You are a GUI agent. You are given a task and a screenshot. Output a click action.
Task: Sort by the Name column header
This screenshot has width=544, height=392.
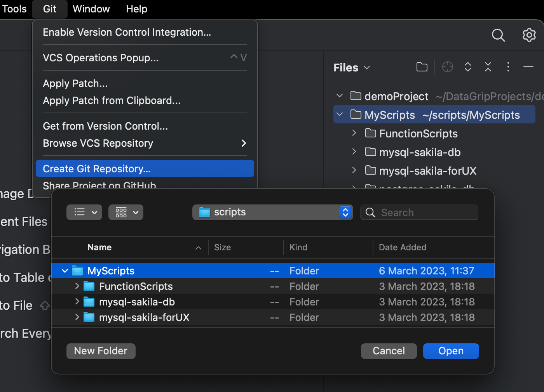(x=99, y=248)
